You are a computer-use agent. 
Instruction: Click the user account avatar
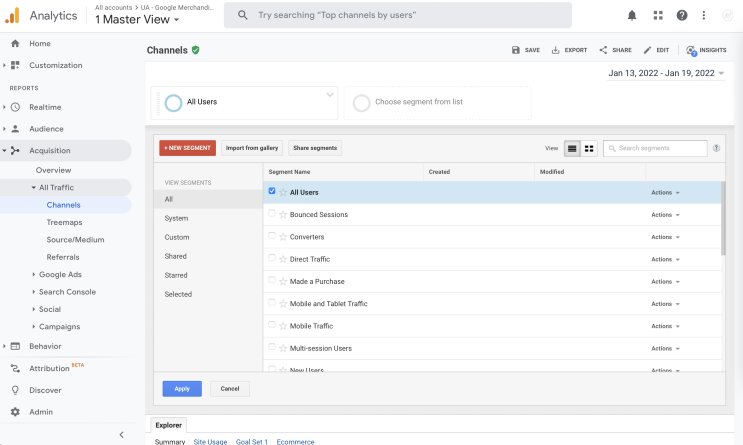[727, 16]
